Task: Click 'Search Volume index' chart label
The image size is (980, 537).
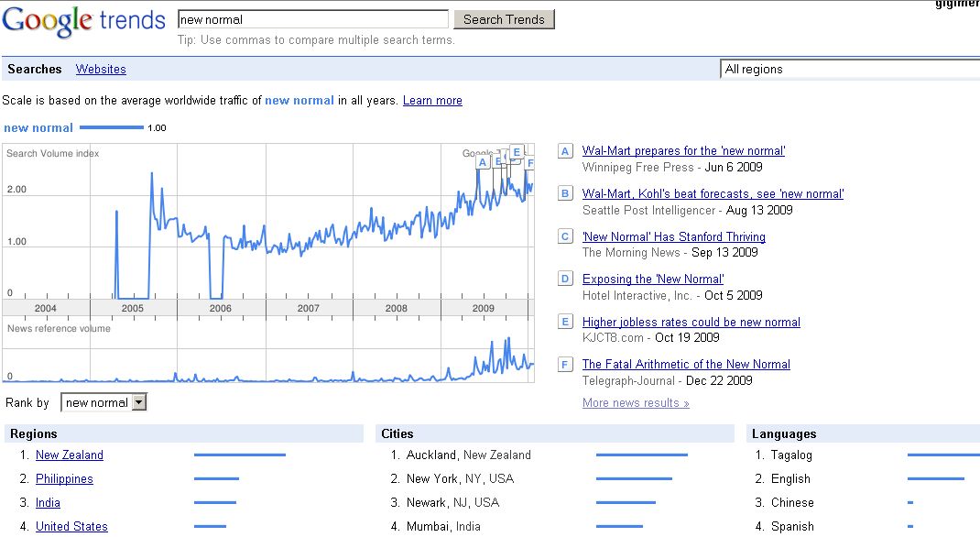Action: click(52, 153)
